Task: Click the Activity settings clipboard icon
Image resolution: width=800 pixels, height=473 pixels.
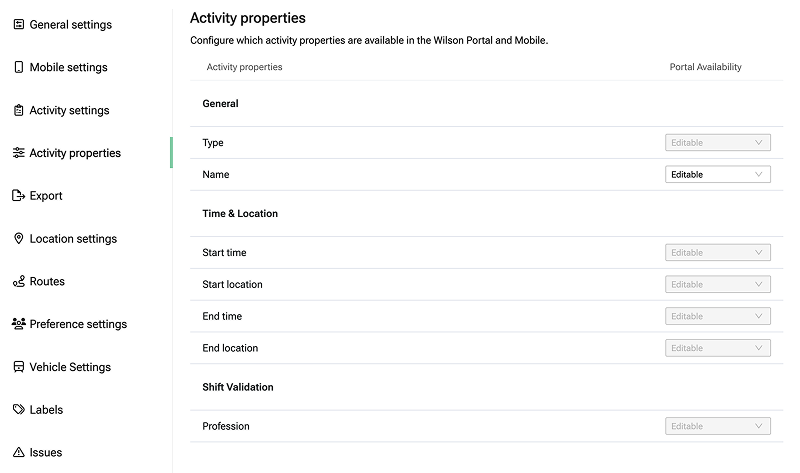Action: [18, 110]
